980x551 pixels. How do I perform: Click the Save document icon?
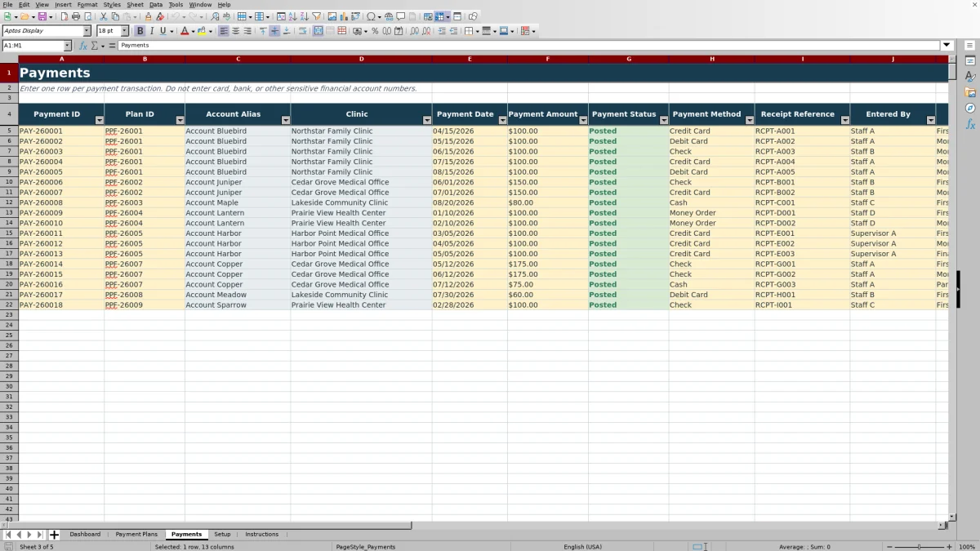point(42,16)
